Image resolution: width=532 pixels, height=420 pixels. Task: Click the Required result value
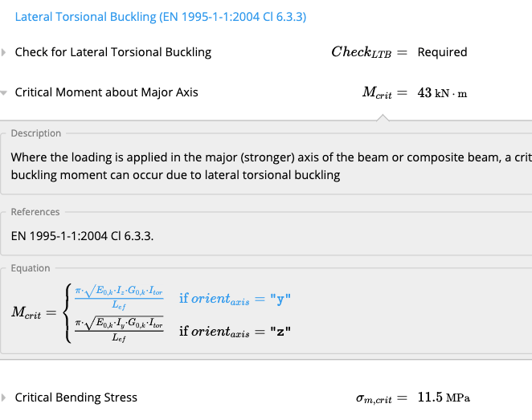point(442,52)
